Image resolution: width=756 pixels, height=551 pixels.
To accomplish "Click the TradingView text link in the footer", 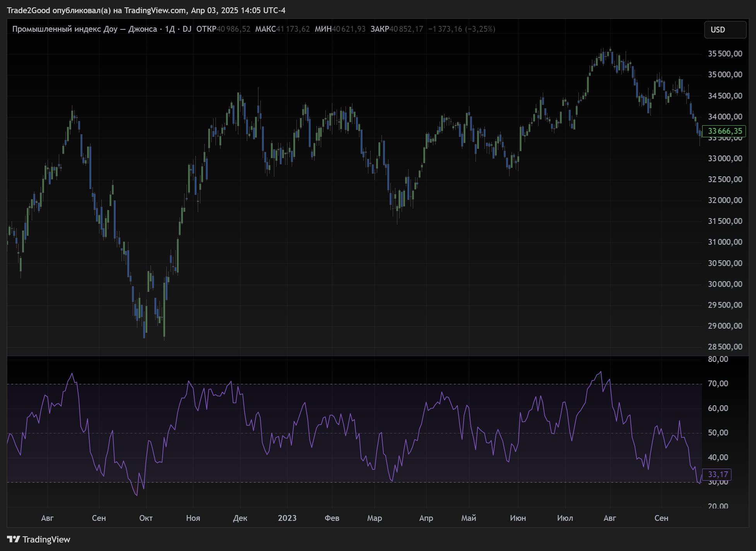I will (x=46, y=539).
